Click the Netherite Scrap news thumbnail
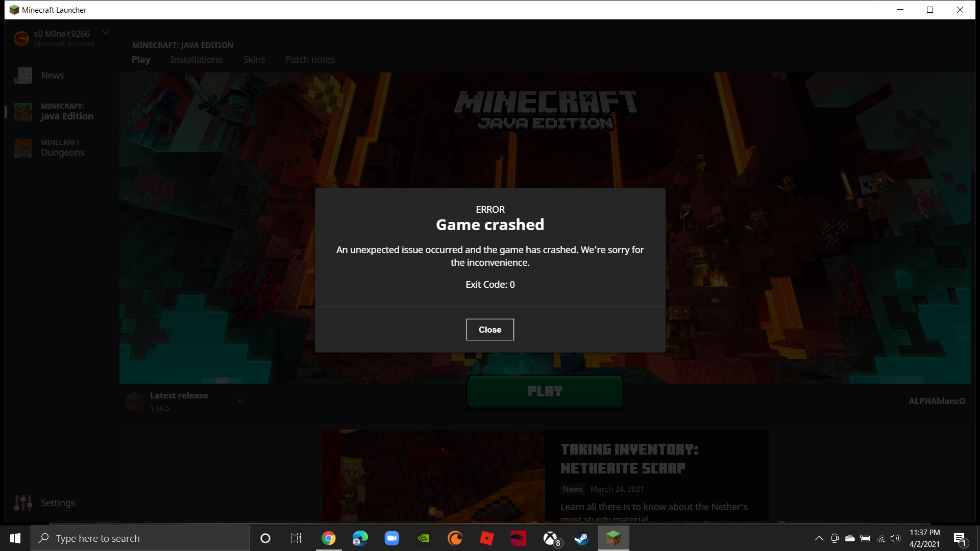 coord(434,474)
